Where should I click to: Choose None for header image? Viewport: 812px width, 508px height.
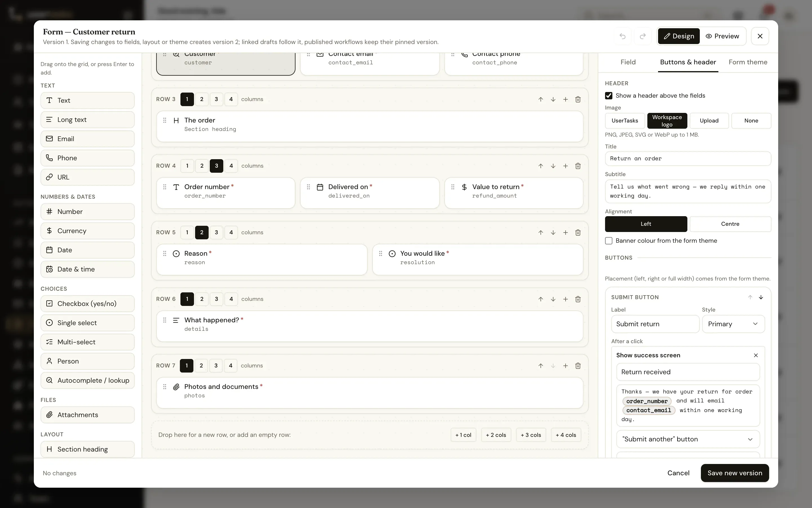coord(751,121)
